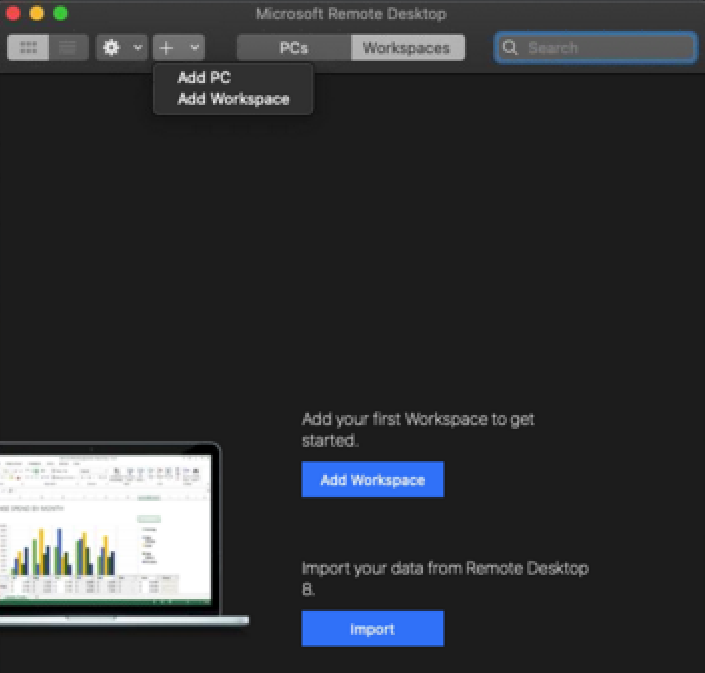Expand the gear dropdown arrow
Viewport: 705px width, 673px height.
138,47
